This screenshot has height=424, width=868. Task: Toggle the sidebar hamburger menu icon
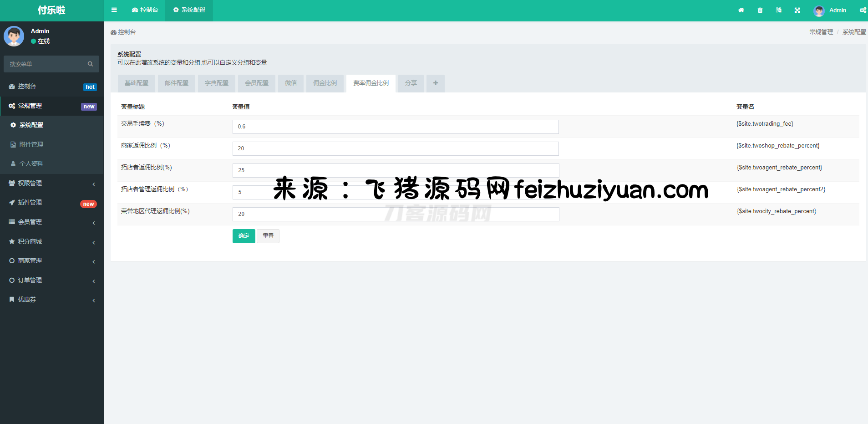pyautogui.click(x=114, y=10)
